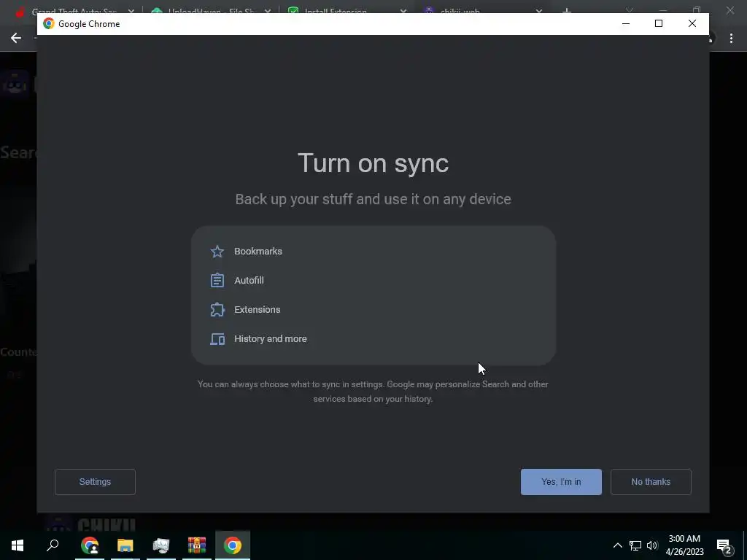Show hidden system tray icons
The height and width of the screenshot is (560, 747).
[617, 545]
